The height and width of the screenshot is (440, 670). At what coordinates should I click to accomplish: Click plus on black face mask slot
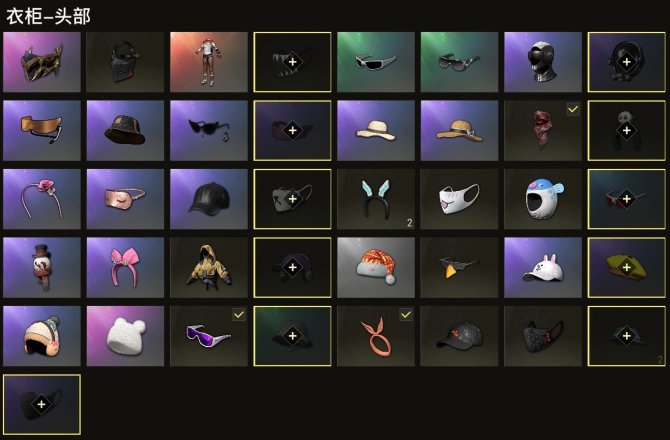point(41,404)
